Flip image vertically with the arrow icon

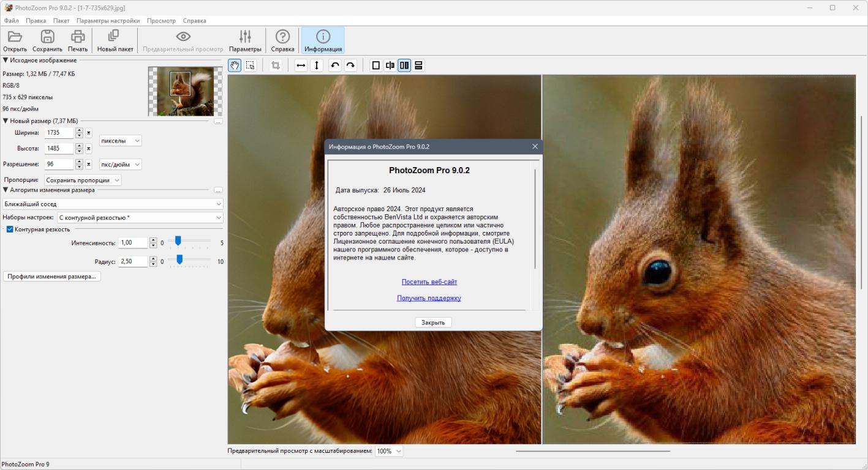[316, 65]
